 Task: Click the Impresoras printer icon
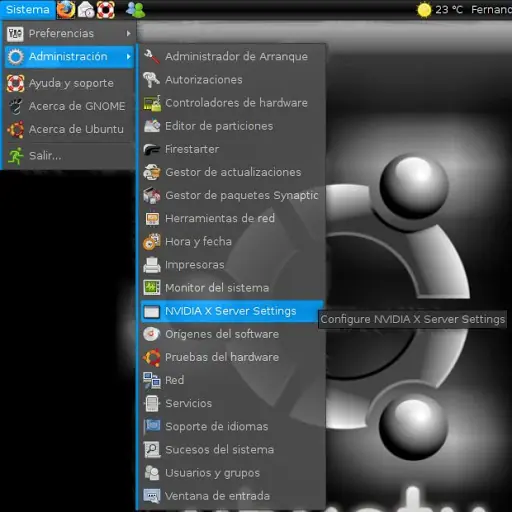[x=152, y=265]
